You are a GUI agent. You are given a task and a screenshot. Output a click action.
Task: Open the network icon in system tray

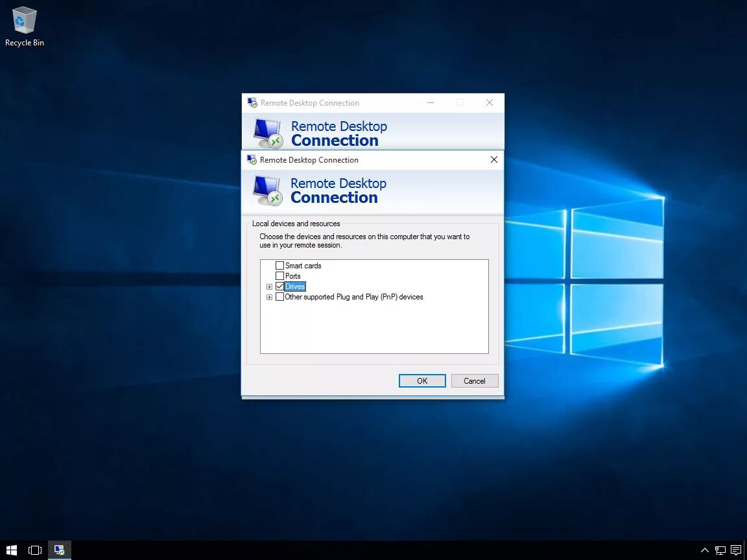pyautogui.click(x=720, y=550)
